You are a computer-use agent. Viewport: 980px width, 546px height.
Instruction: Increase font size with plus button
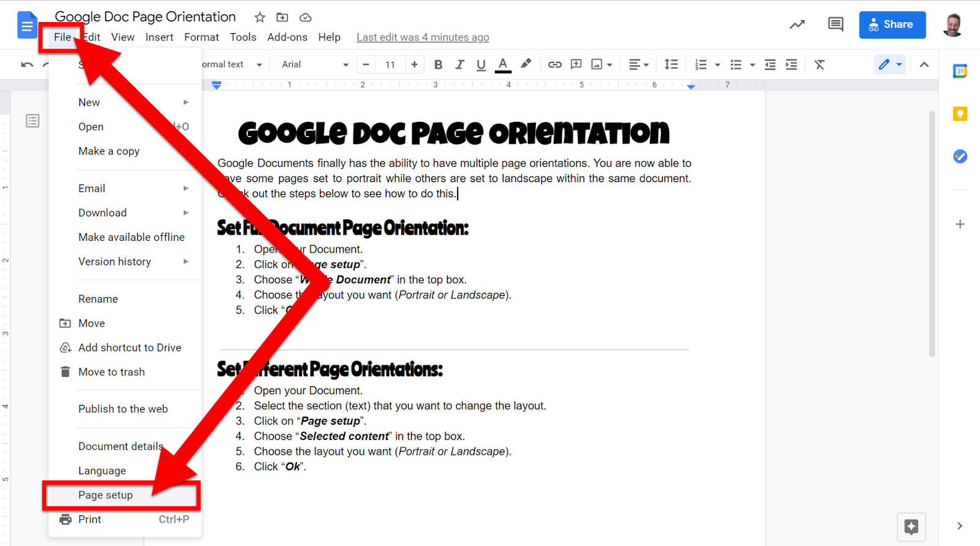pyautogui.click(x=415, y=64)
